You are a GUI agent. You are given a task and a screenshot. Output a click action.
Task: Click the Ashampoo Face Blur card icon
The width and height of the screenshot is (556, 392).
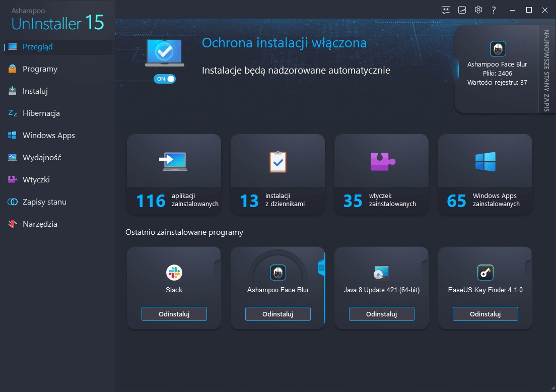click(278, 273)
